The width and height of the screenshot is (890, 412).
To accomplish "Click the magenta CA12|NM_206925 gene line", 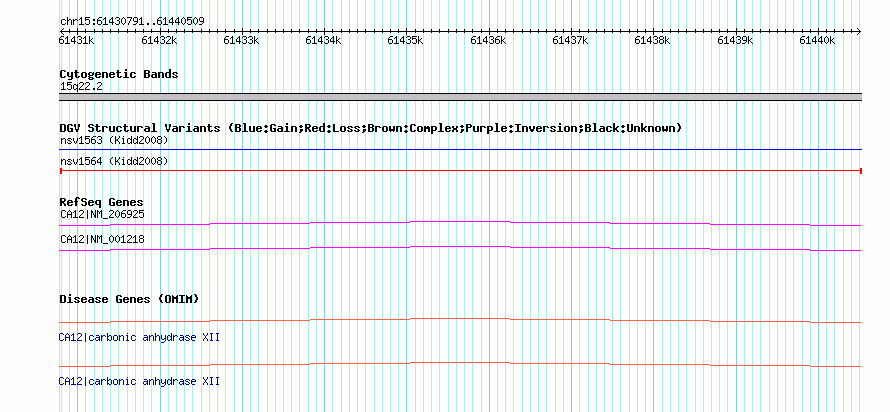I will point(460,224).
